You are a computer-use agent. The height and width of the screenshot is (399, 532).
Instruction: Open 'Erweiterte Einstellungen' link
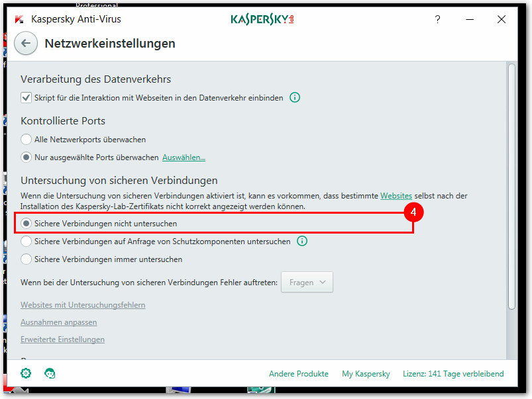(x=62, y=339)
